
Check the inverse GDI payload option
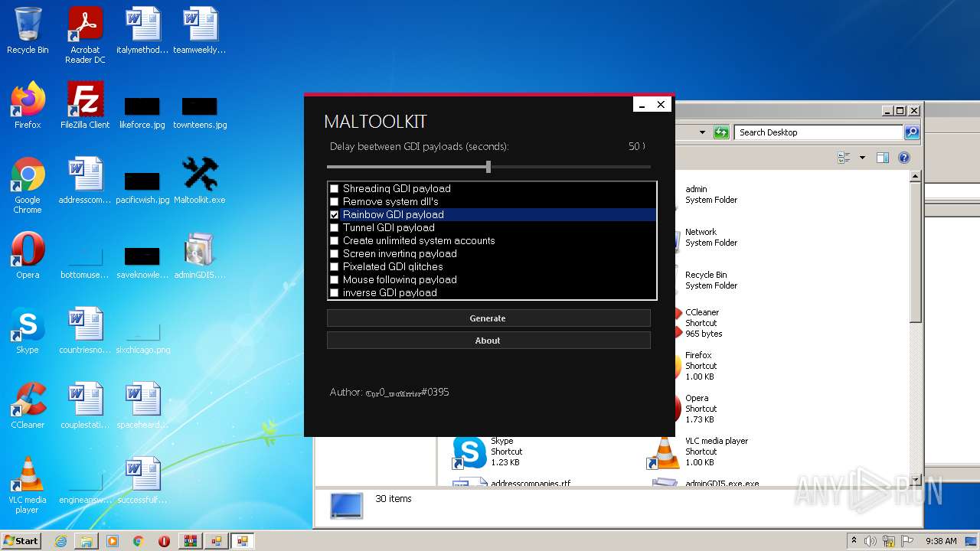click(x=334, y=292)
